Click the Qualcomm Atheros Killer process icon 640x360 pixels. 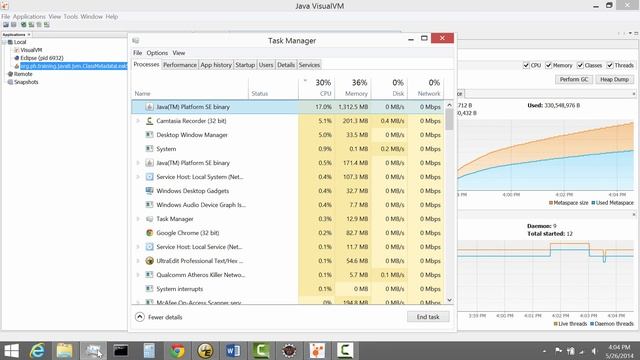coord(149,275)
